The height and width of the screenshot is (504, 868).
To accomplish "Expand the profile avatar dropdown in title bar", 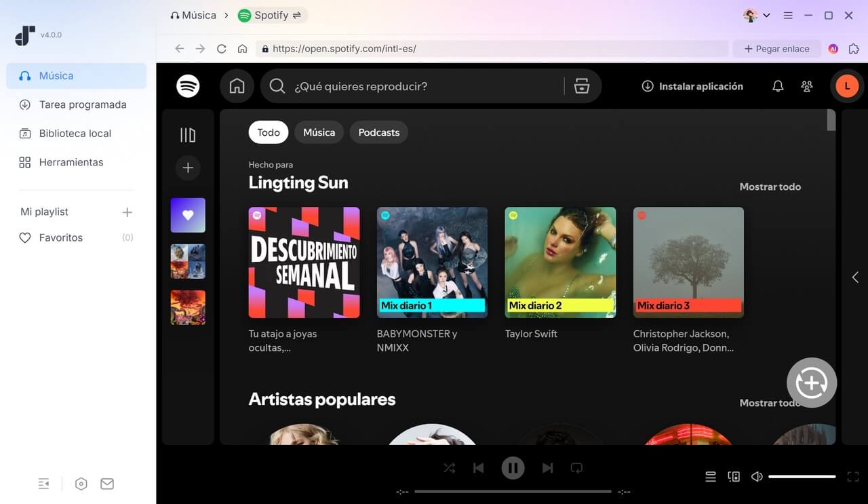I will [757, 15].
